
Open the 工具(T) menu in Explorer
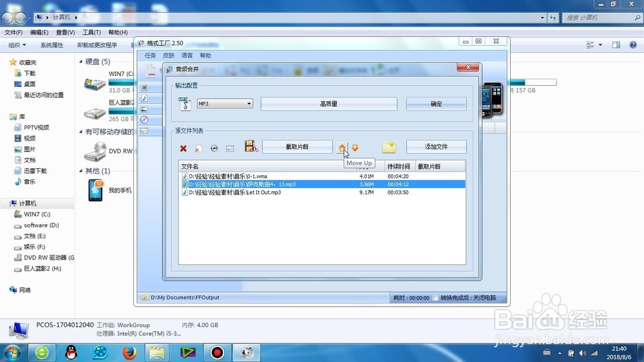point(91,32)
